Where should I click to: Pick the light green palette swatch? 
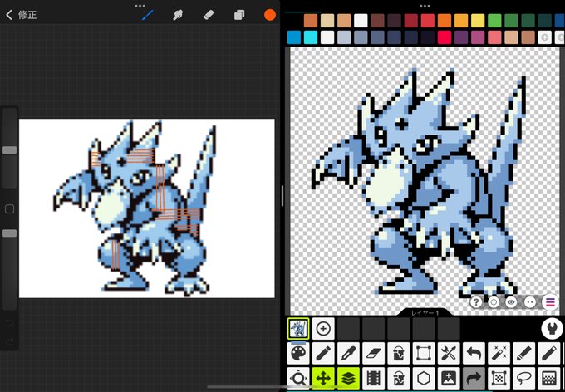coord(494,21)
